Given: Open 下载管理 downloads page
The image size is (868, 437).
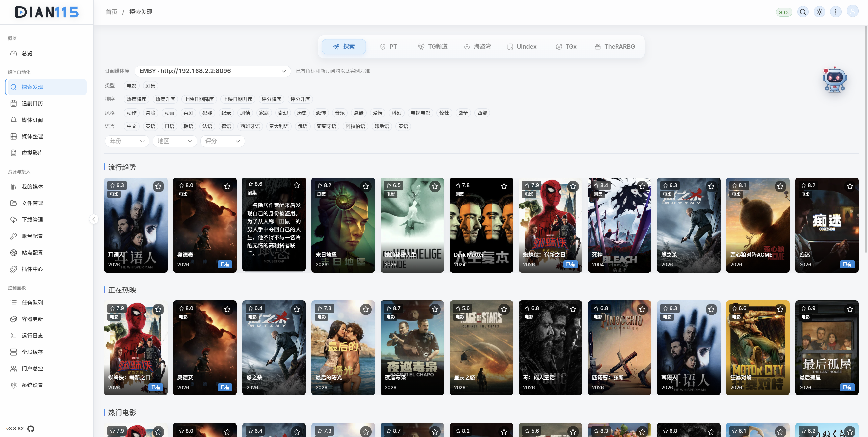Looking at the screenshot, I should pyautogui.click(x=46, y=220).
